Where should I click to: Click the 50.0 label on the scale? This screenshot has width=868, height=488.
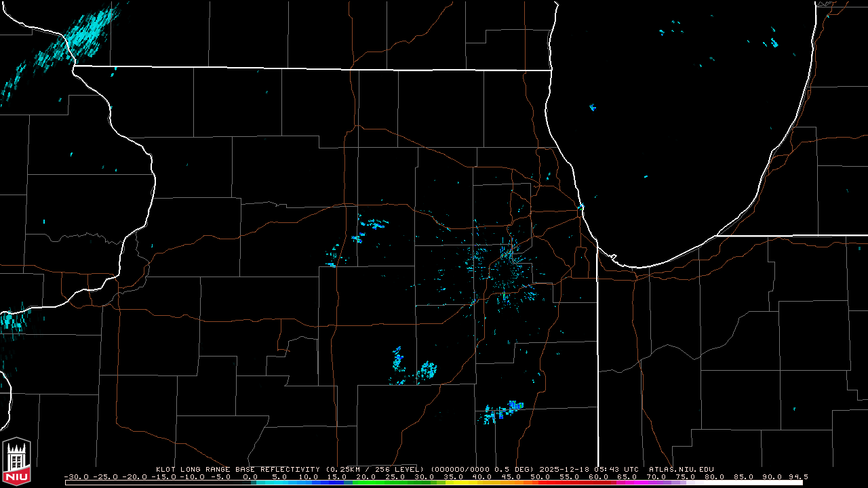pos(540,476)
